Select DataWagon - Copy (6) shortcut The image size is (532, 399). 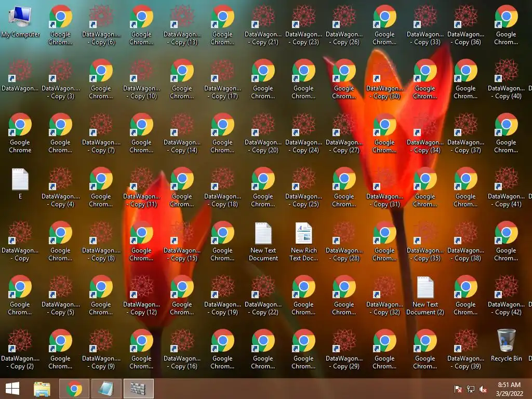(x=101, y=25)
